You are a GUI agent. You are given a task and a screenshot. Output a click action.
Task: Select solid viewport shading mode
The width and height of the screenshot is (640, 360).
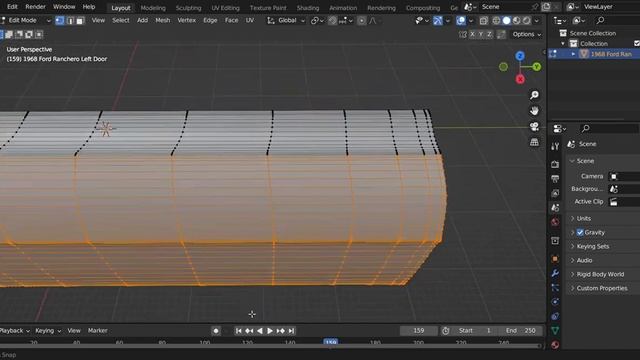click(x=507, y=20)
